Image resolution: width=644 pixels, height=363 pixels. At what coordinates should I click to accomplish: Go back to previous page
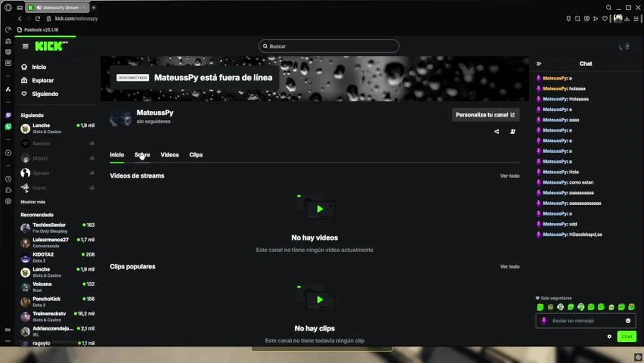[x=20, y=19]
